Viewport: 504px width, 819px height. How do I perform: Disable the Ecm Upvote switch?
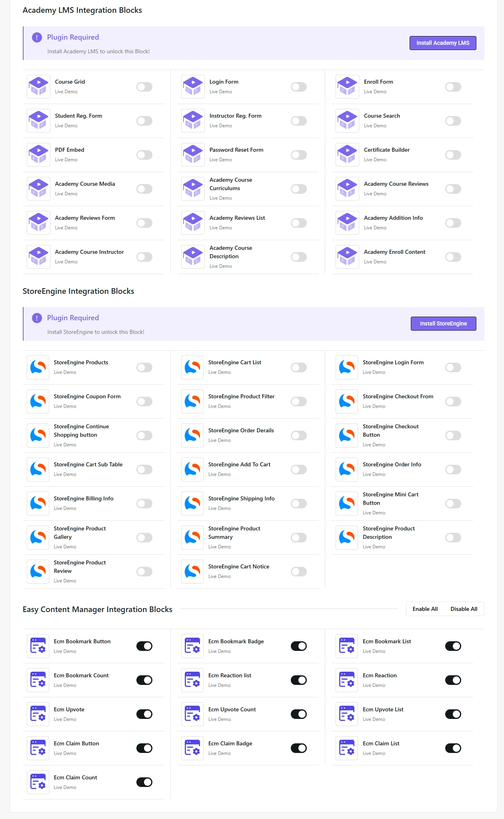(x=144, y=714)
